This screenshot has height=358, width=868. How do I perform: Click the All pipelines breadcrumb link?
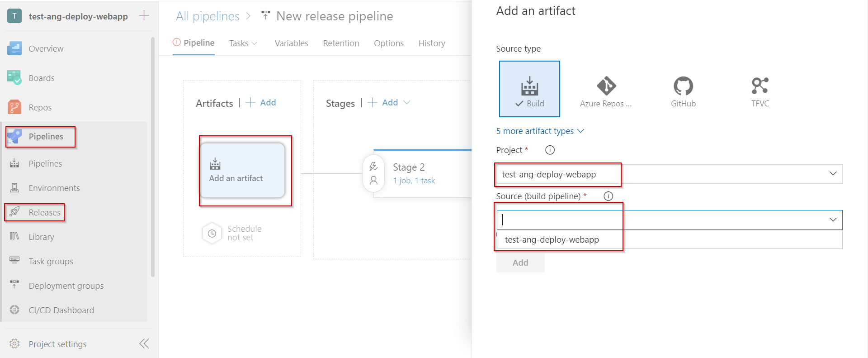pos(208,16)
